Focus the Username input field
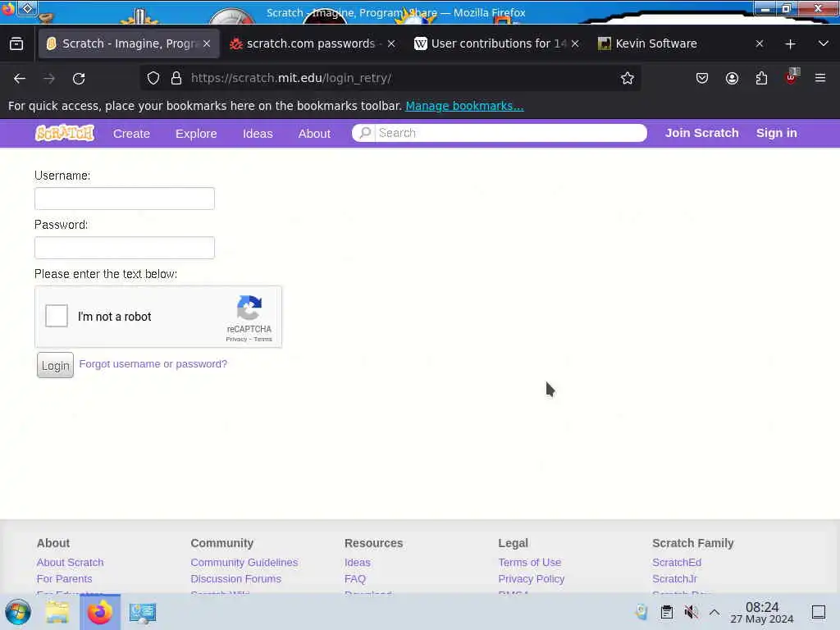The height and width of the screenshot is (630, 840). coord(125,199)
